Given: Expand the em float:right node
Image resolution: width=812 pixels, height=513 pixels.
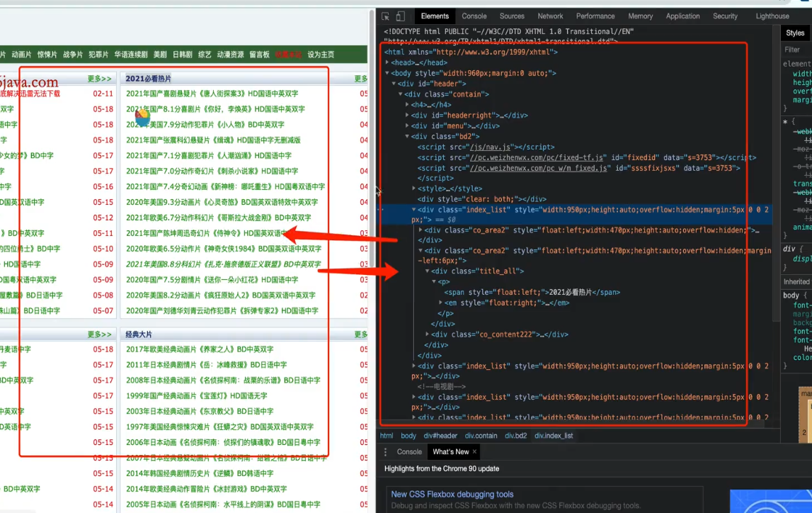Looking at the screenshot, I should click(x=441, y=303).
